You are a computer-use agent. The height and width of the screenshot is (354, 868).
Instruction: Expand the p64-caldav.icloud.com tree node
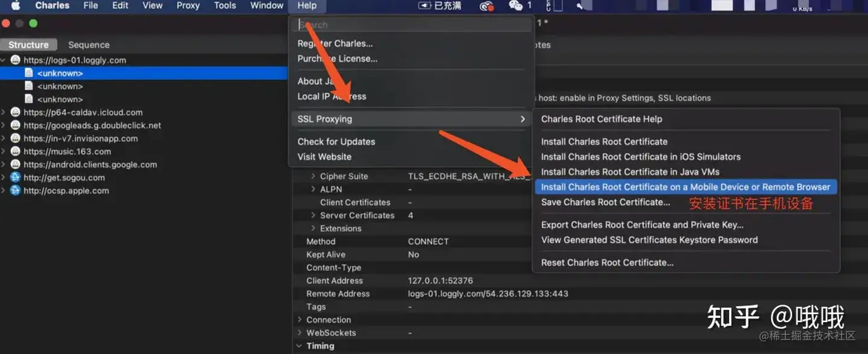coord(4,112)
